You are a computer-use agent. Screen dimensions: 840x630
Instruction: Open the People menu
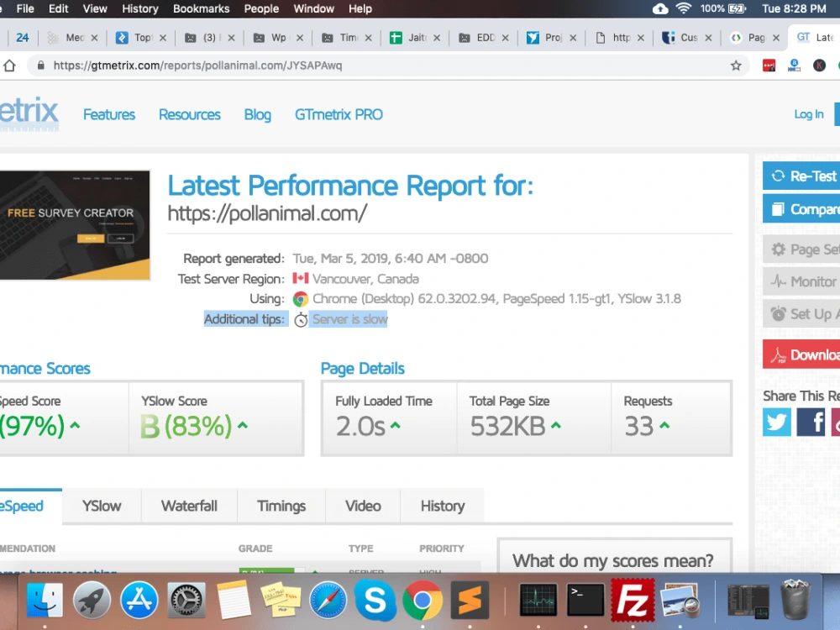point(261,8)
